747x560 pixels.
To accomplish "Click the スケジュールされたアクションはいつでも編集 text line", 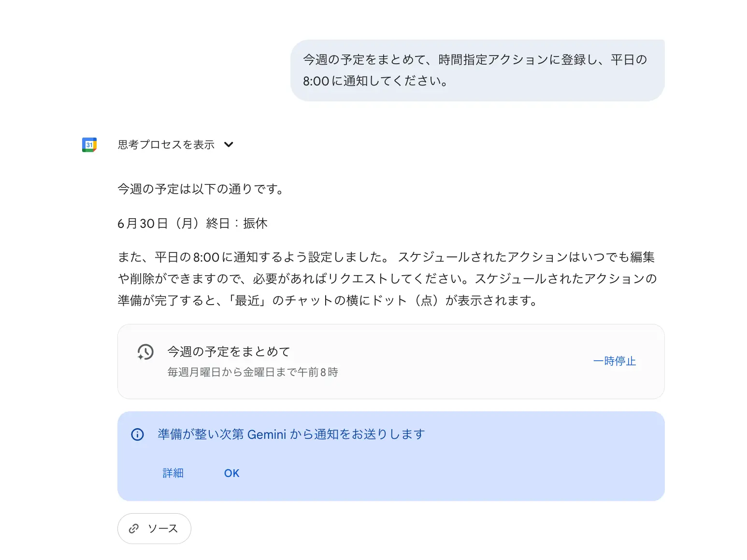I will (x=526, y=257).
